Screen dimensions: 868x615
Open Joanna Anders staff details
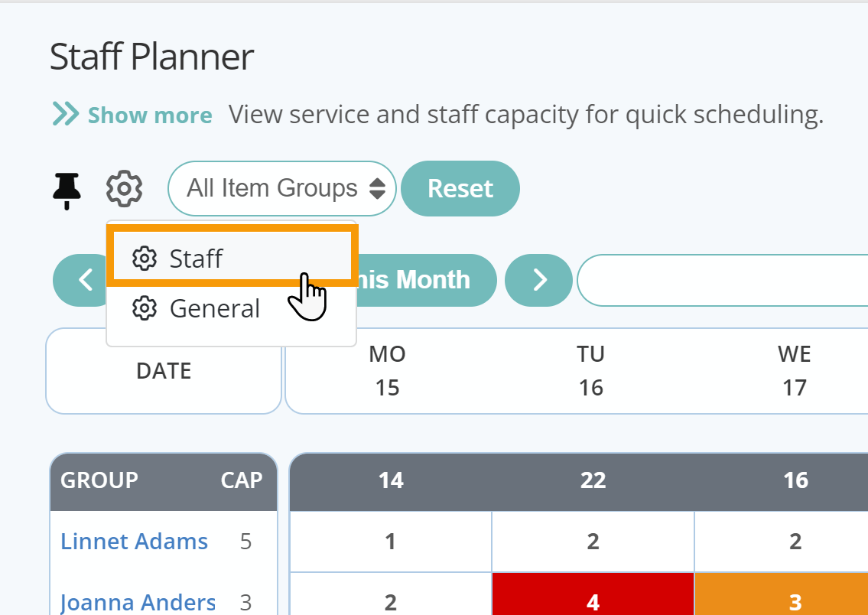(138, 602)
